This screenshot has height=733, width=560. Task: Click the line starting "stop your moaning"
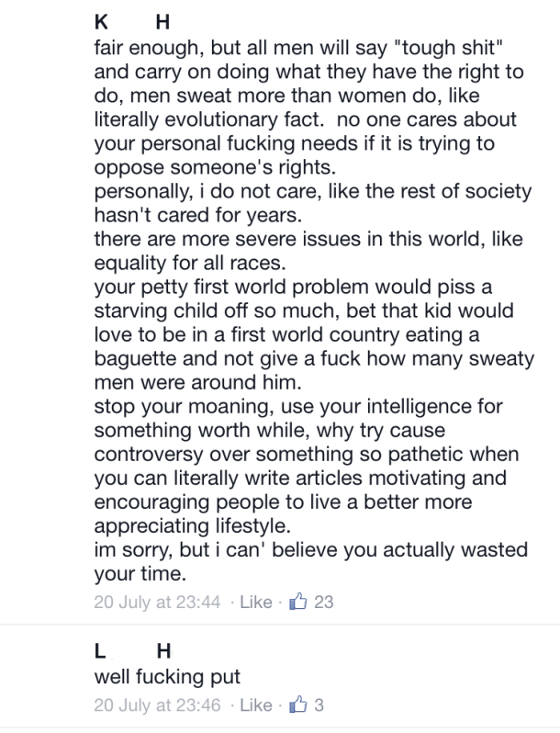point(298,406)
